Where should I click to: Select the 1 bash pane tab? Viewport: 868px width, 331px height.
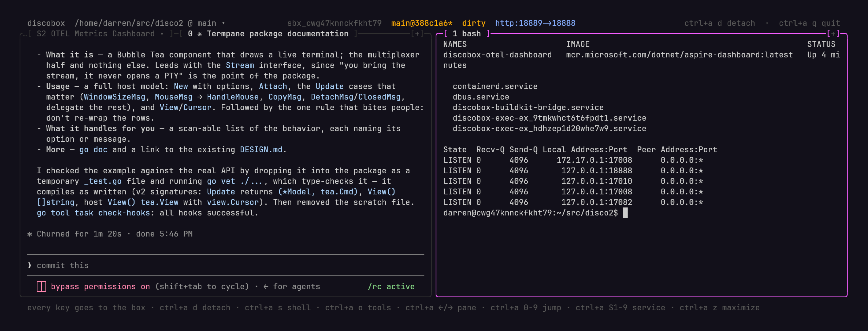pos(467,34)
